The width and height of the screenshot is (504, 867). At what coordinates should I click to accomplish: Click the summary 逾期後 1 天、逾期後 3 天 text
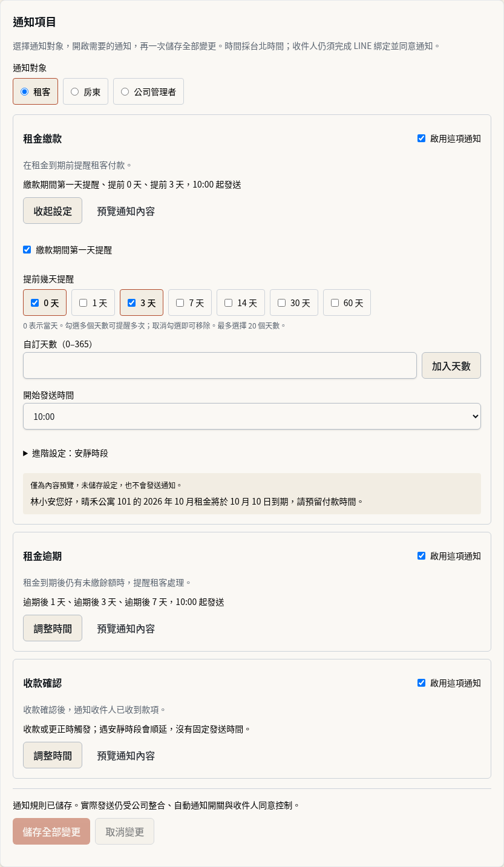(123, 602)
